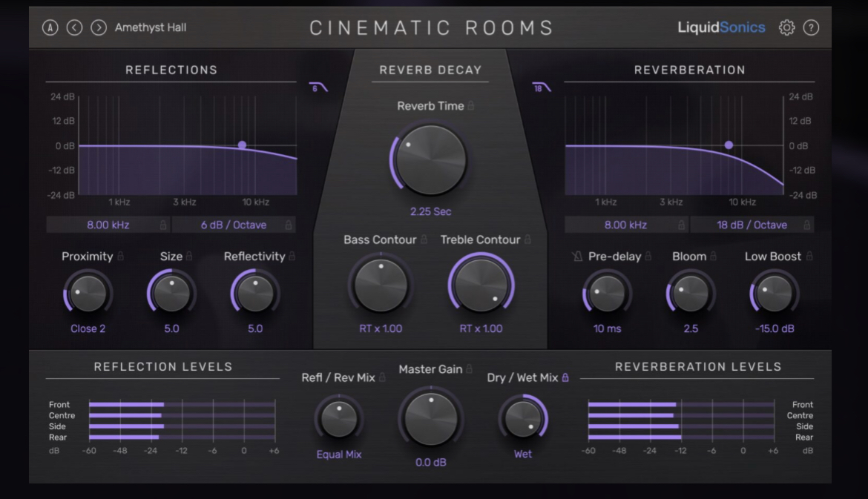Image resolution: width=868 pixels, height=499 pixels.
Task: Lock the Treble Contour parameter
Action: tap(527, 239)
